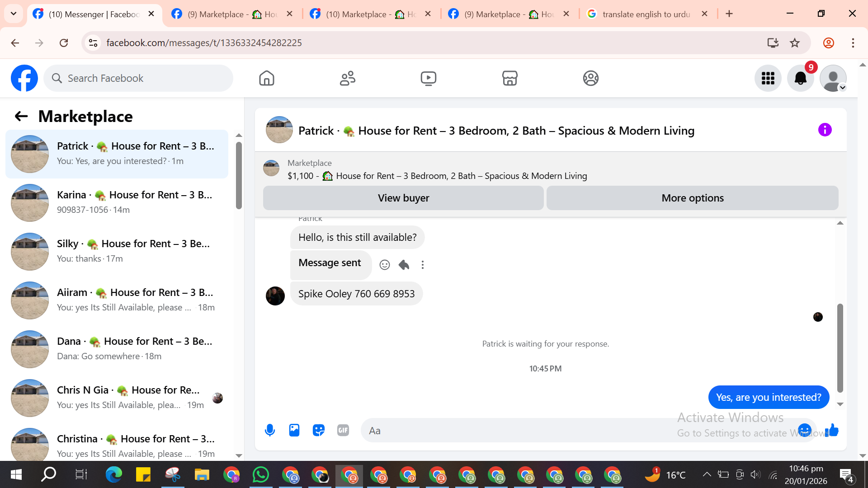The image size is (868, 488).
Task: Click the More options button
Action: pyautogui.click(x=693, y=198)
